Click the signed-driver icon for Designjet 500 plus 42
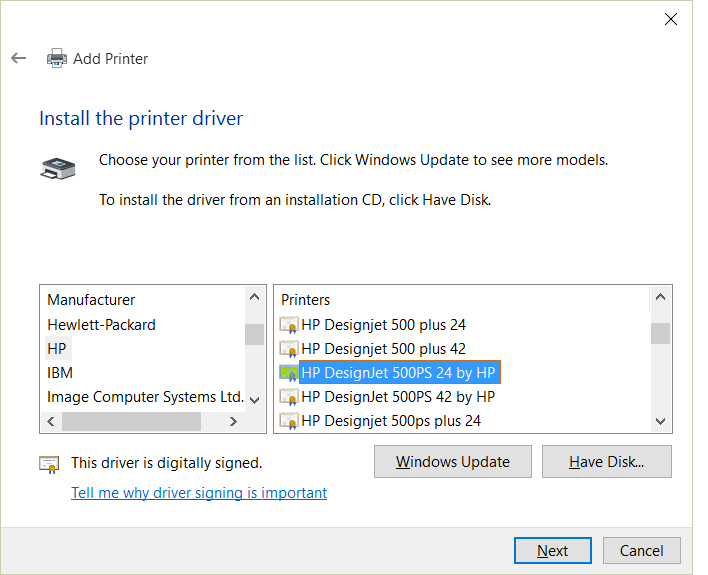Viewport: 708px width, 575px height. click(x=289, y=349)
